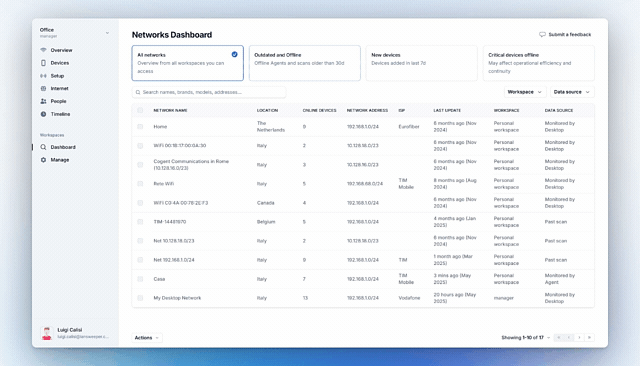Click the Location column header
The height and width of the screenshot is (366, 640).
(x=267, y=111)
